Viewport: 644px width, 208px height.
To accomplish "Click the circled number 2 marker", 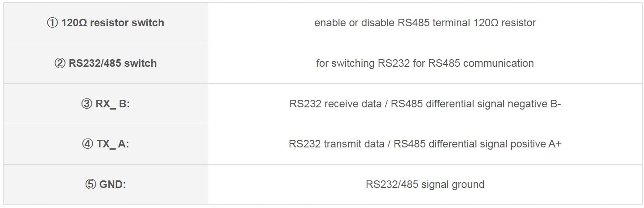I will (x=60, y=63).
